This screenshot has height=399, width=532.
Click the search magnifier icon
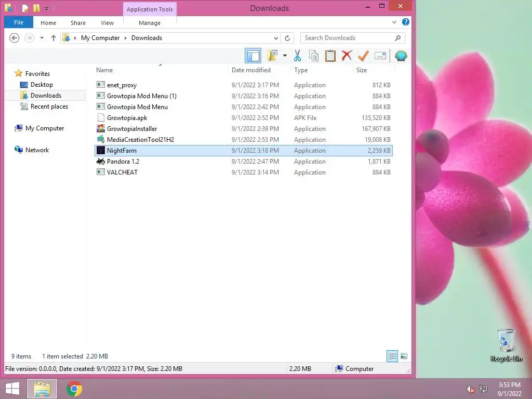(397, 38)
